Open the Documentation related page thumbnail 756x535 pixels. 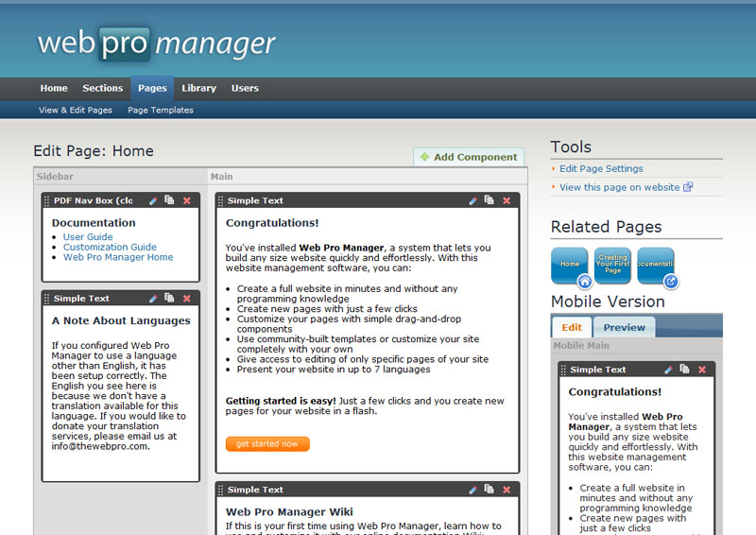pyautogui.click(x=656, y=266)
